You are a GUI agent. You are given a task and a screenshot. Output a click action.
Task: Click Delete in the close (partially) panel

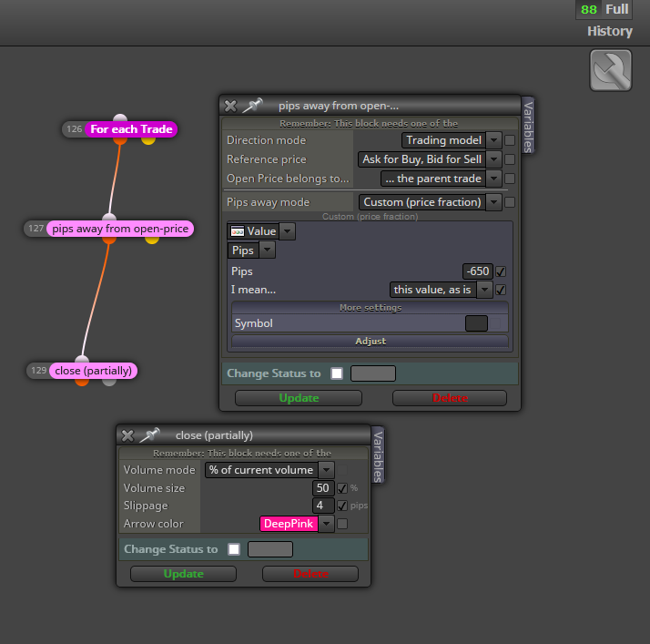tap(310, 574)
